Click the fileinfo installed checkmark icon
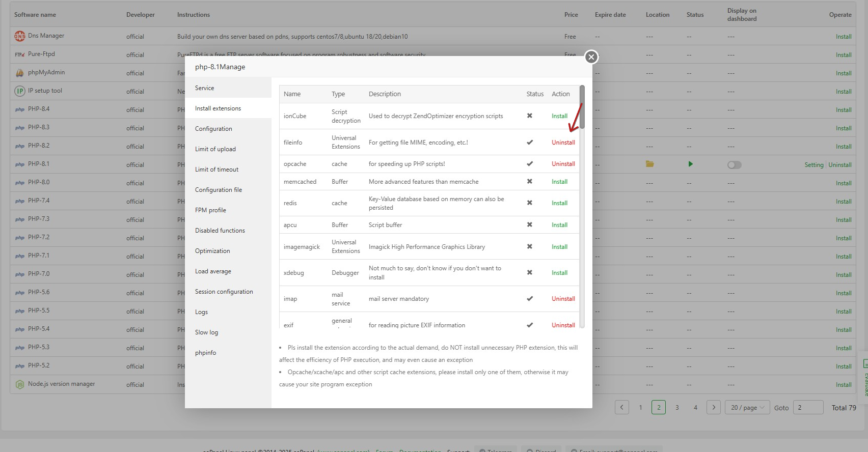Image resolution: width=868 pixels, height=452 pixels. [530, 142]
